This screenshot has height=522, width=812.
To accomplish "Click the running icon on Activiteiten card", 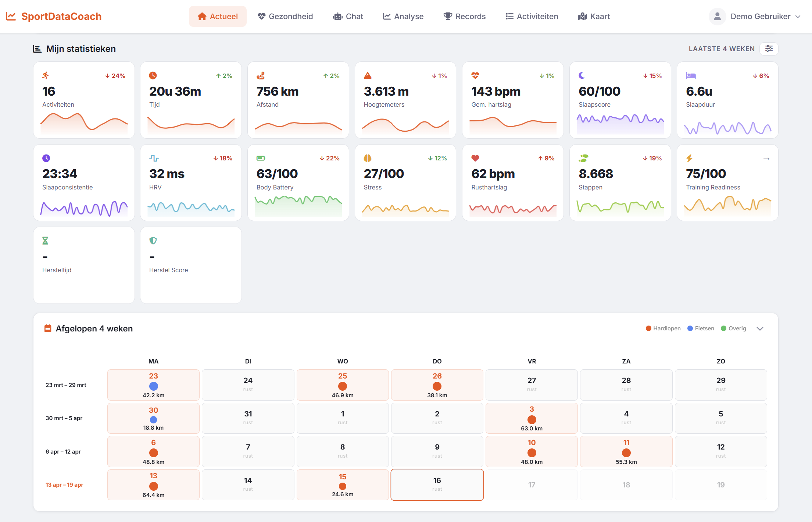I will tap(46, 75).
